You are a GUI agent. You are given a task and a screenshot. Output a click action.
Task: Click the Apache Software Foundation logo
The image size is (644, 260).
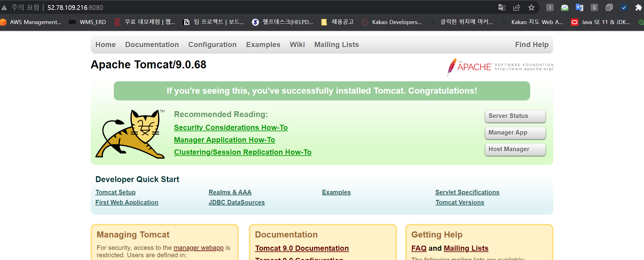[500, 67]
